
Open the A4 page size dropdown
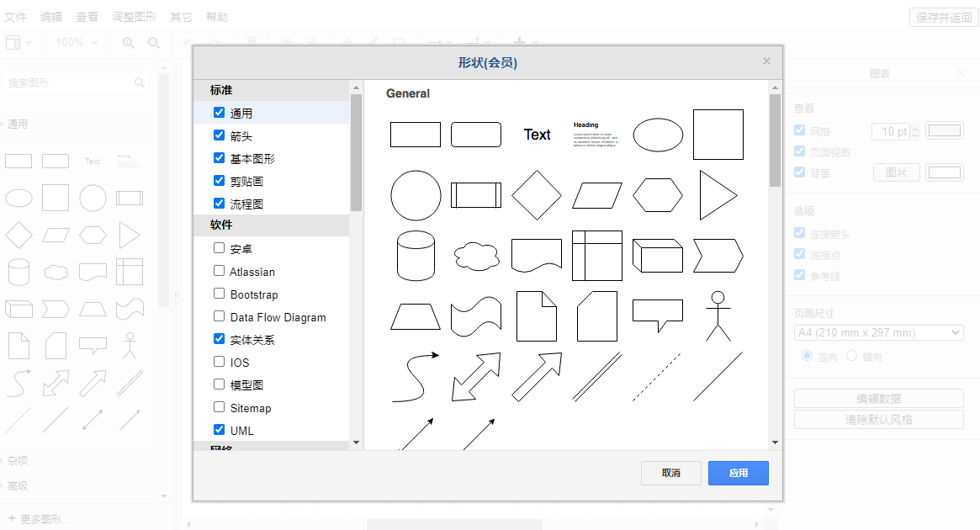[x=879, y=332]
